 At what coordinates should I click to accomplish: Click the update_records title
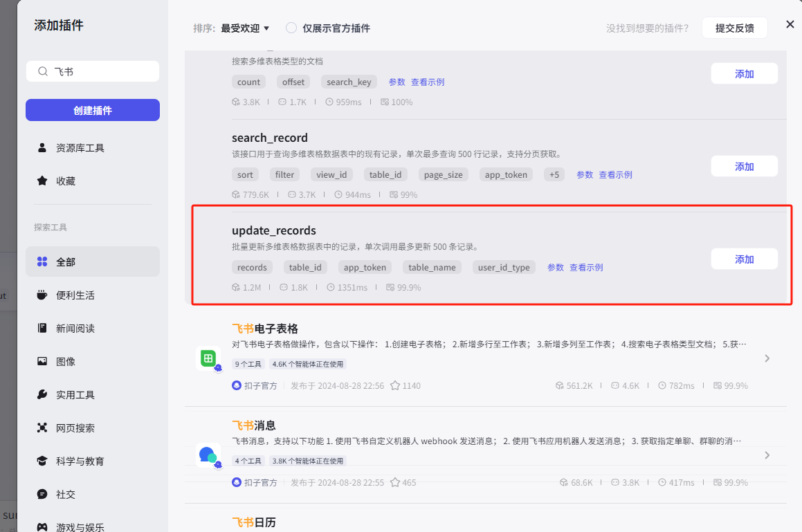click(273, 230)
